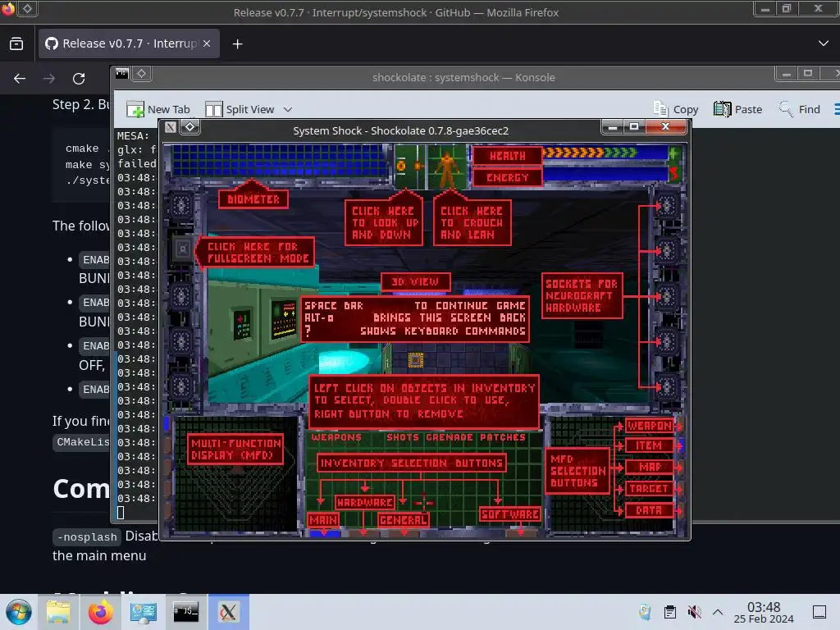This screenshot has width=840, height=630.
Task: Click the MAIN inventory page button
Action: [x=324, y=519]
